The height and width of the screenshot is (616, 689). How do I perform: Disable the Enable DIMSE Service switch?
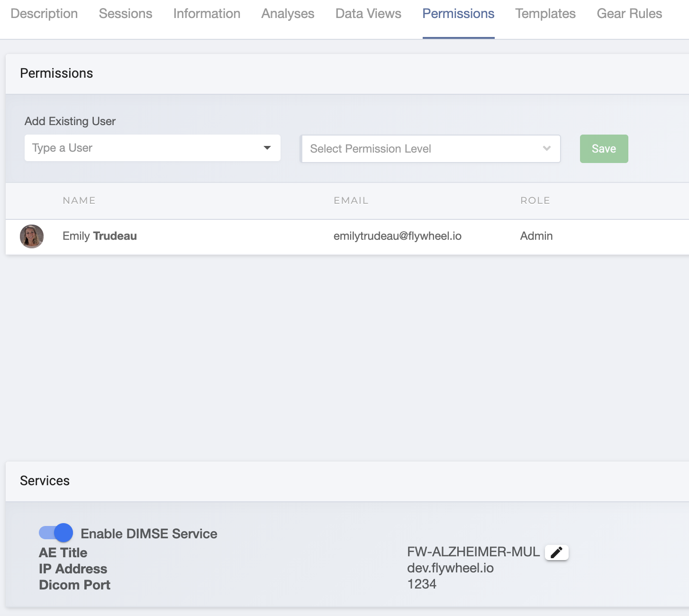56,533
